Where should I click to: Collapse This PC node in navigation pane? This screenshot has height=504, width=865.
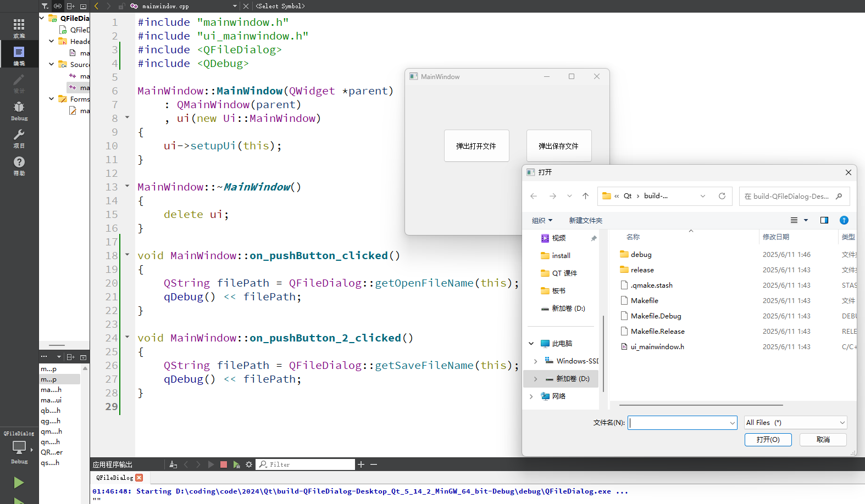click(x=531, y=344)
